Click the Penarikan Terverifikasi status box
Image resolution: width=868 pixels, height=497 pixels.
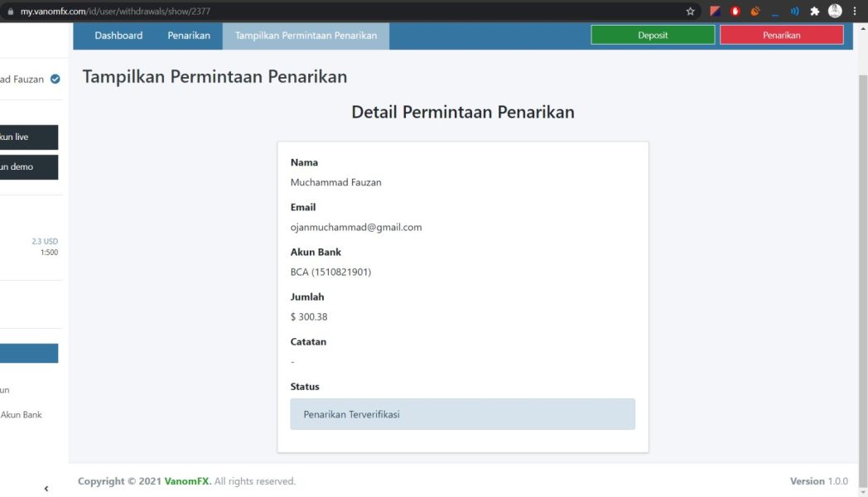[462, 414]
